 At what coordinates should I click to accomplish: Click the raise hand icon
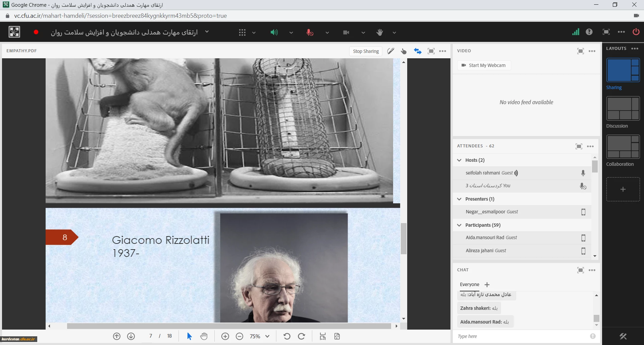click(x=380, y=32)
